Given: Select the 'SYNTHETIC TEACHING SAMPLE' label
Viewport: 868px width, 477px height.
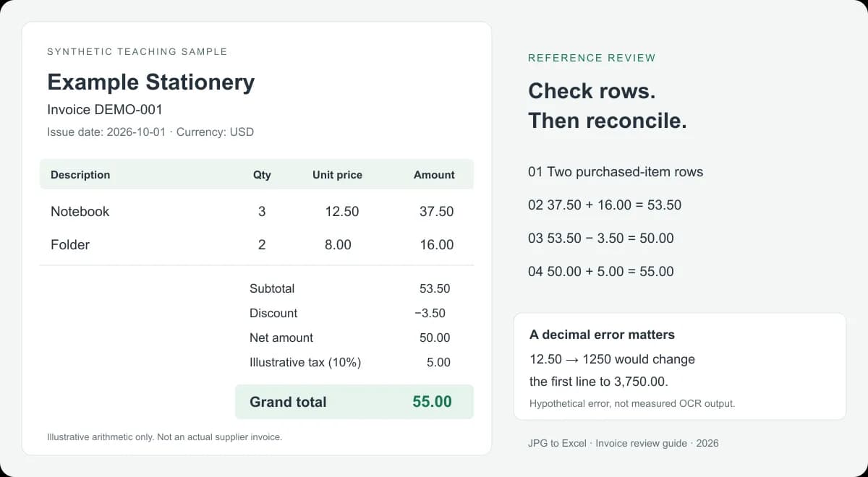Looking at the screenshot, I should pos(137,52).
